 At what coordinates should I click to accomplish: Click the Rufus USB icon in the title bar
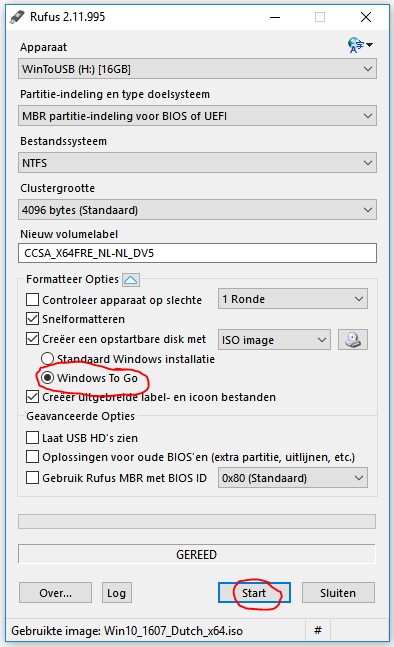[18, 17]
